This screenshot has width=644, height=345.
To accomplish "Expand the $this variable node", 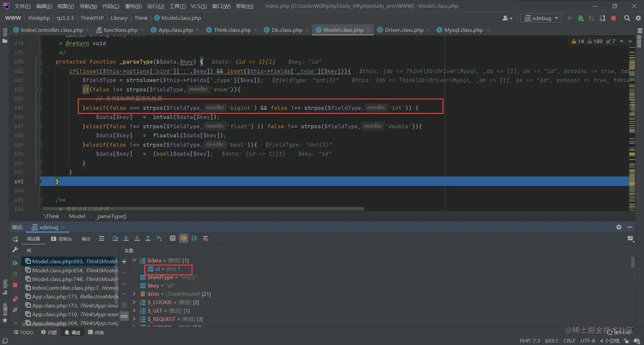I will [x=135, y=294].
